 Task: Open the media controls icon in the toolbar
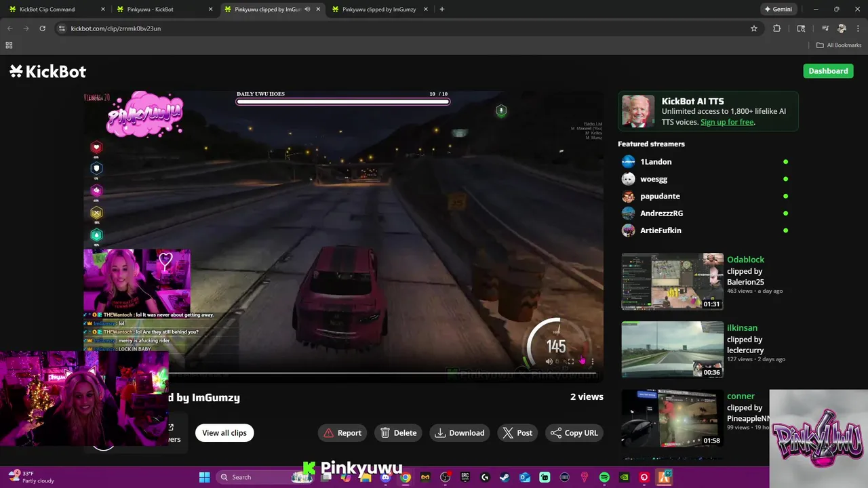click(825, 28)
